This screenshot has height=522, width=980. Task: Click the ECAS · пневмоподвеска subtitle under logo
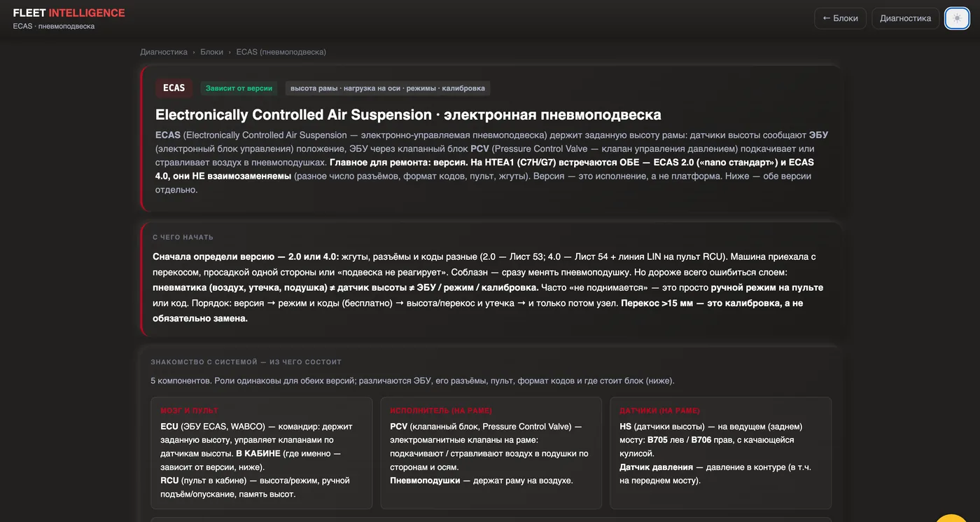53,26
